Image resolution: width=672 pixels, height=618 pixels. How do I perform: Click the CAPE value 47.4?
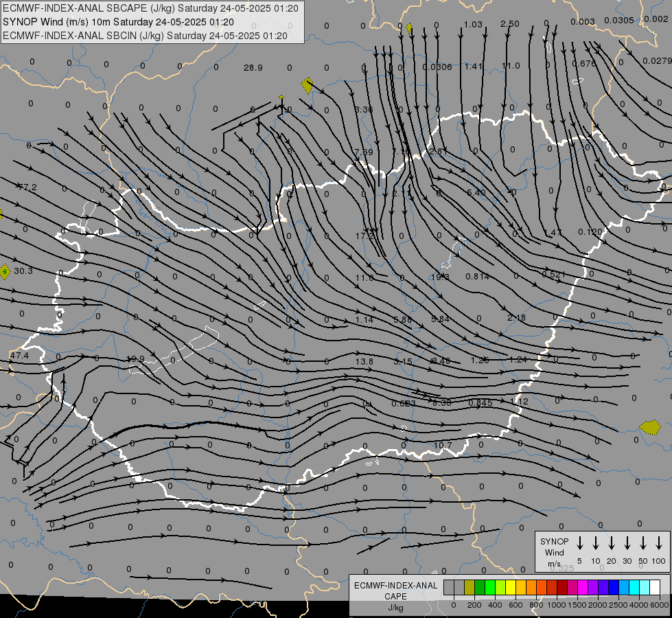click(x=19, y=356)
